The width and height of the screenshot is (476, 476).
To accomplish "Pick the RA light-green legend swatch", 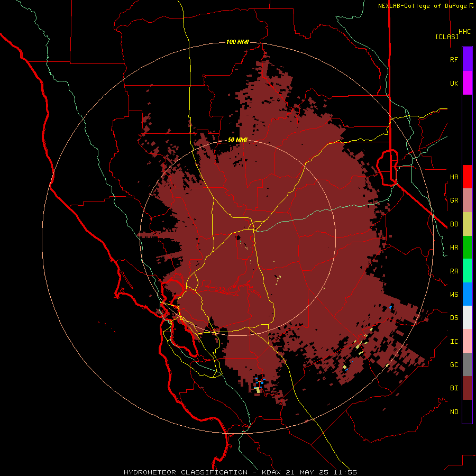I will [467, 271].
